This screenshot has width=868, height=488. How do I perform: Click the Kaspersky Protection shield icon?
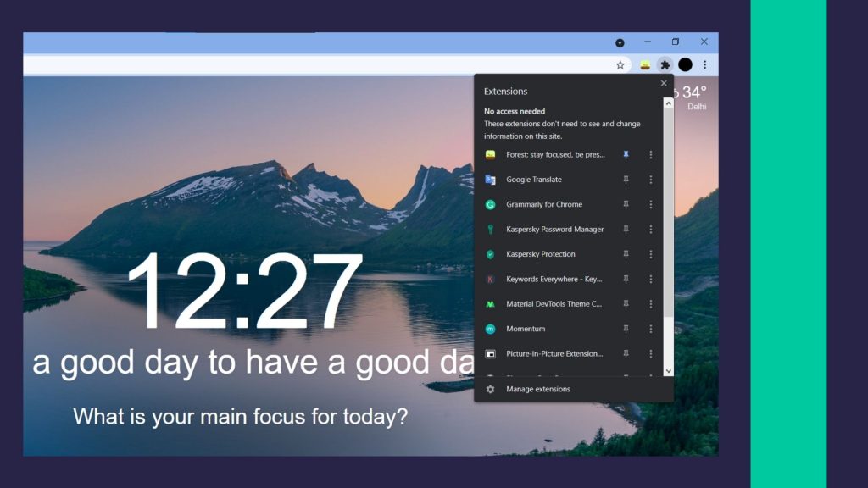point(490,254)
